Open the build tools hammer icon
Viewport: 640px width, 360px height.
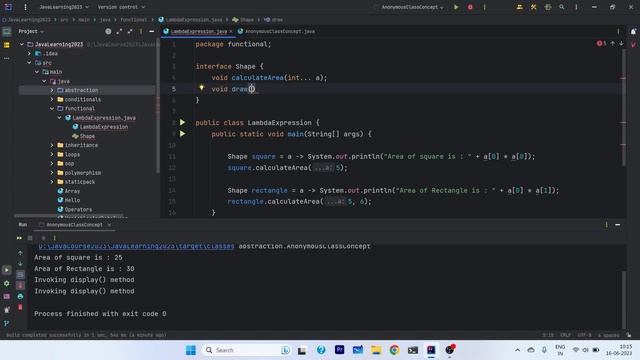coord(533,7)
